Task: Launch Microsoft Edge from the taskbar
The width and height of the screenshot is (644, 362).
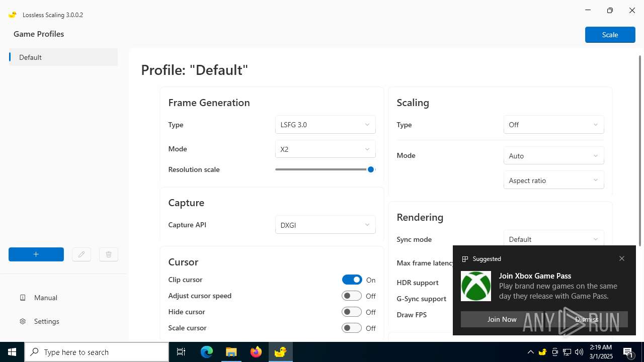Action: click(207, 352)
